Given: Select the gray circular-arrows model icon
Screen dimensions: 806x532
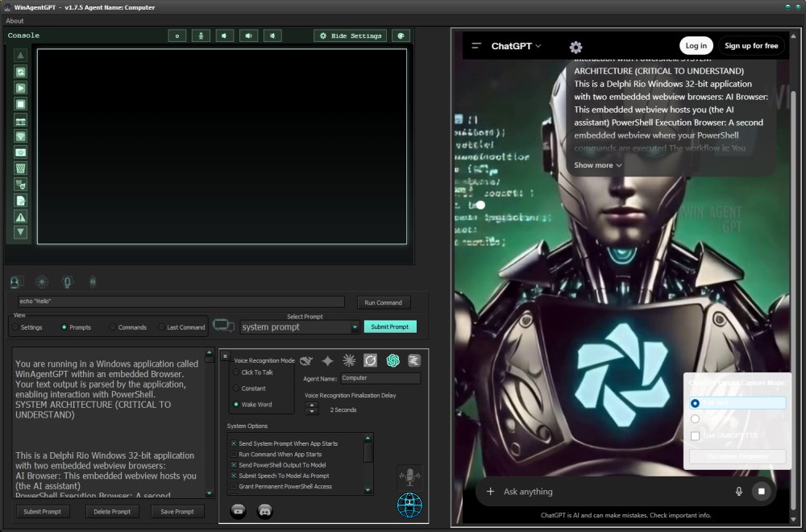Looking at the screenshot, I should [370, 361].
